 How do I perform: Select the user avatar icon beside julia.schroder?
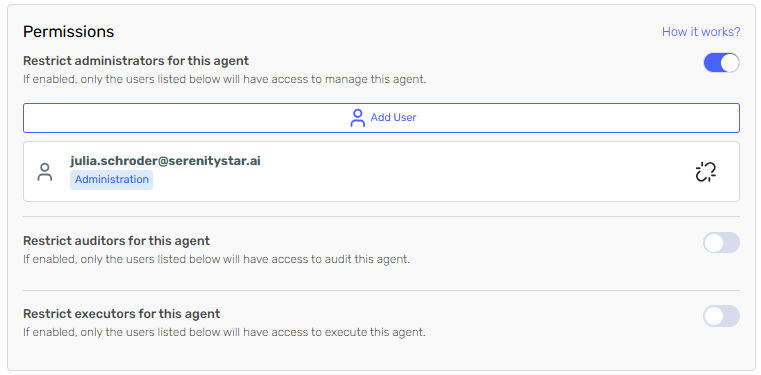pyautogui.click(x=45, y=172)
